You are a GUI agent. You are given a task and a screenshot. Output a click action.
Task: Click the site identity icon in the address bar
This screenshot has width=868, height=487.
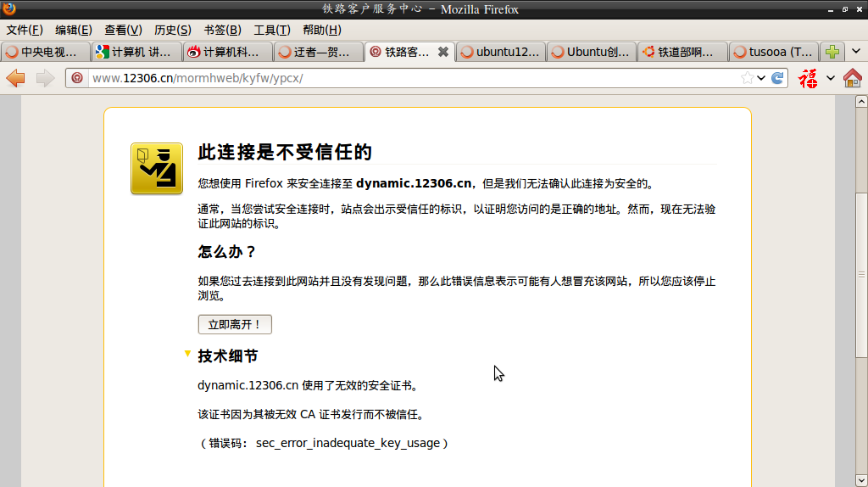pos(77,78)
